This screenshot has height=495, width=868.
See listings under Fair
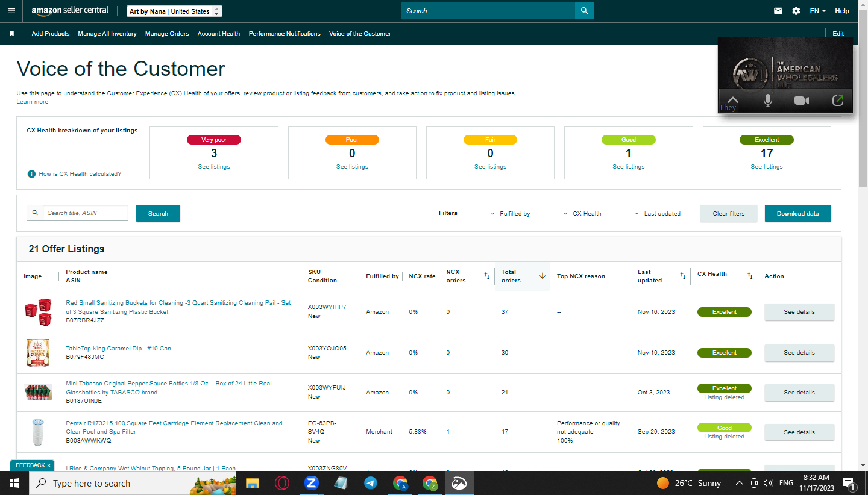[x=490, y=167]
